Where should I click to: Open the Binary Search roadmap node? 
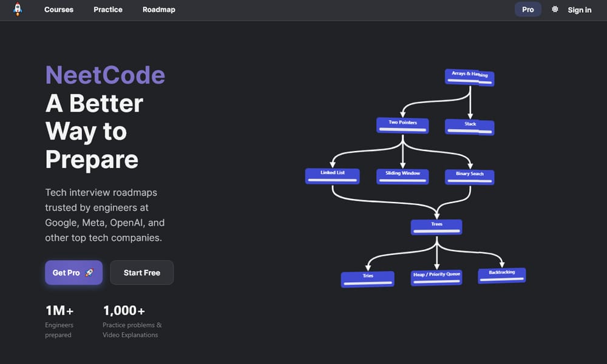[470, 177]
